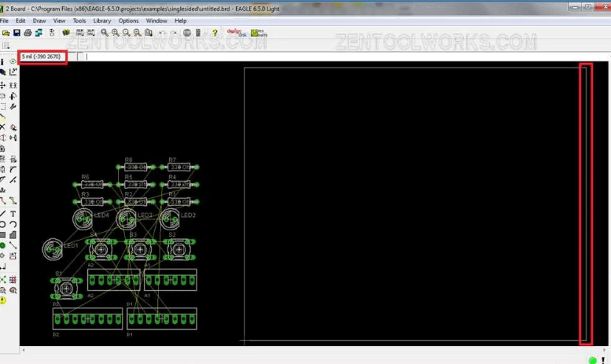Click the Save icon in toolbar
Screen dimensions: 611x364
[17, 33]
